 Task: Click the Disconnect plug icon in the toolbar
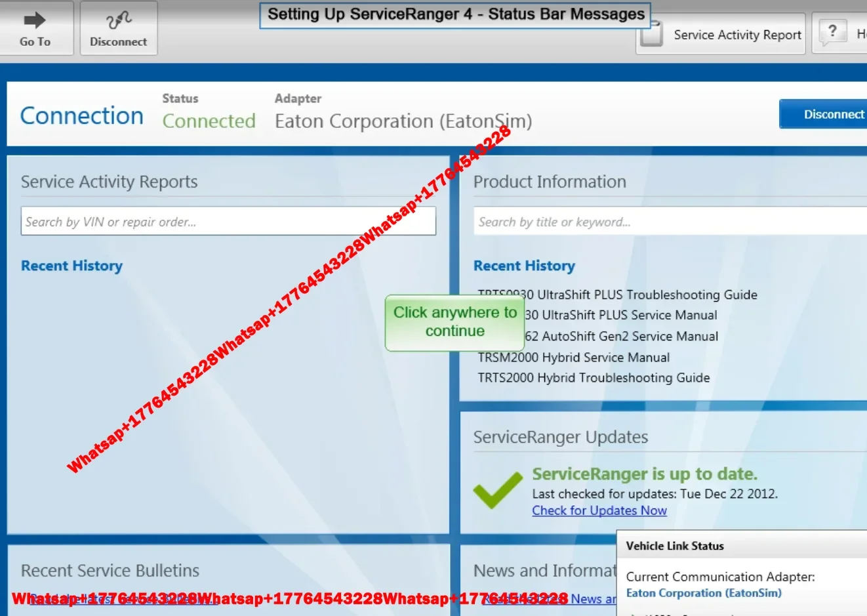118,20
